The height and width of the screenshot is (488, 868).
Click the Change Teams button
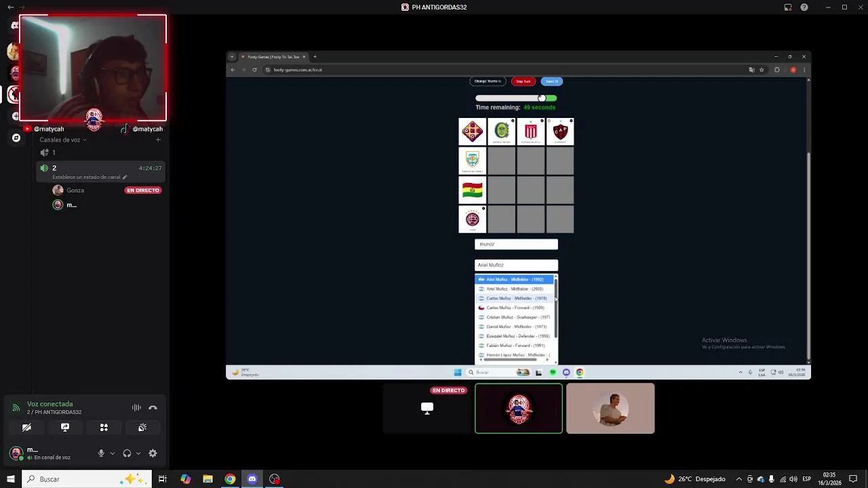click(x=488, y=81)
